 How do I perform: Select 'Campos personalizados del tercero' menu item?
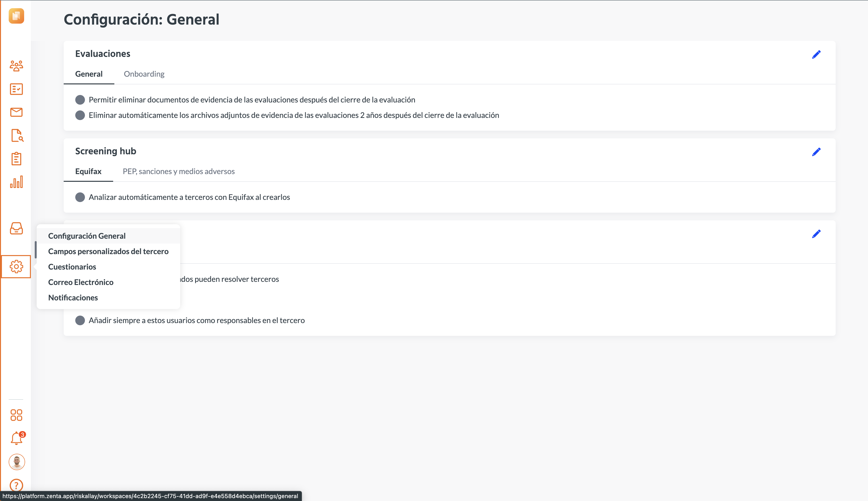coord(108,251)
